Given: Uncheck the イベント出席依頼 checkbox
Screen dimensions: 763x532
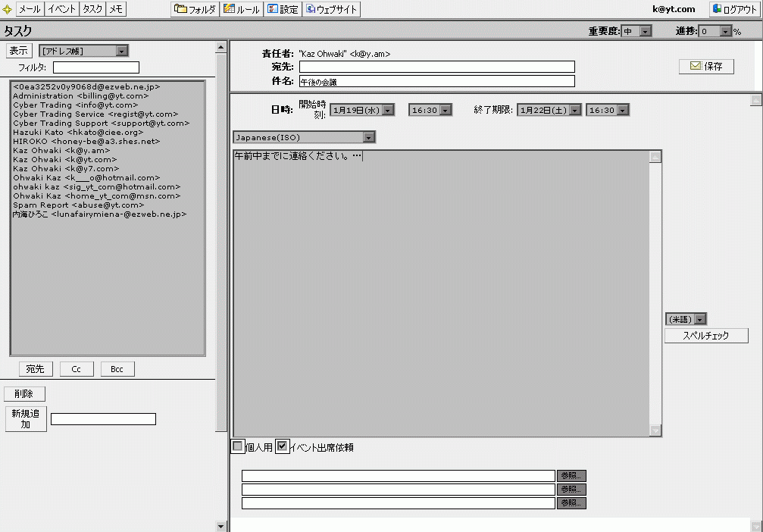Looking at the screenshot, I should click(282, 447).
